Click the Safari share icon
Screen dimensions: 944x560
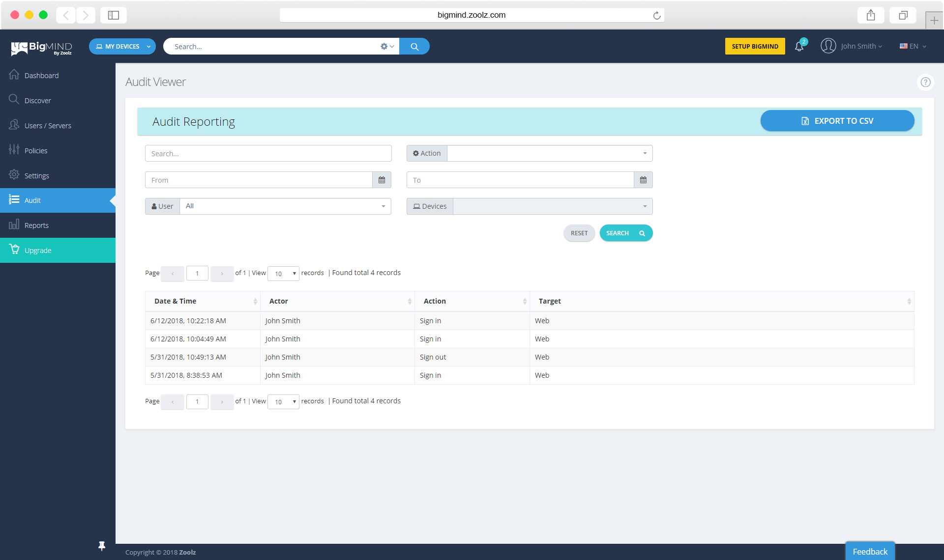pos(871,15)
